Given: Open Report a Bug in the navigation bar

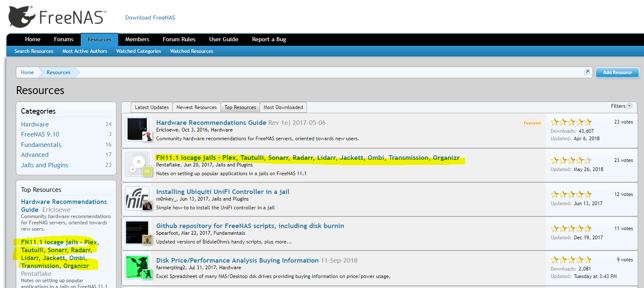Looking at the screenshot, I should 269,39.
